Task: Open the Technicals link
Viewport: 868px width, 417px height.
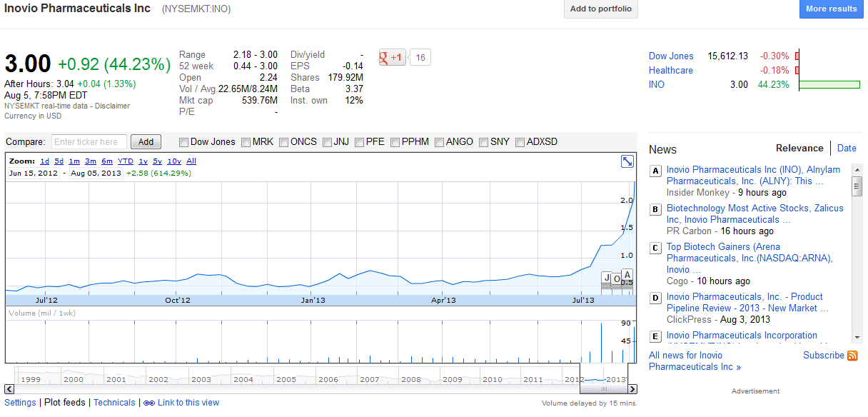Action: tap(113, 403)
